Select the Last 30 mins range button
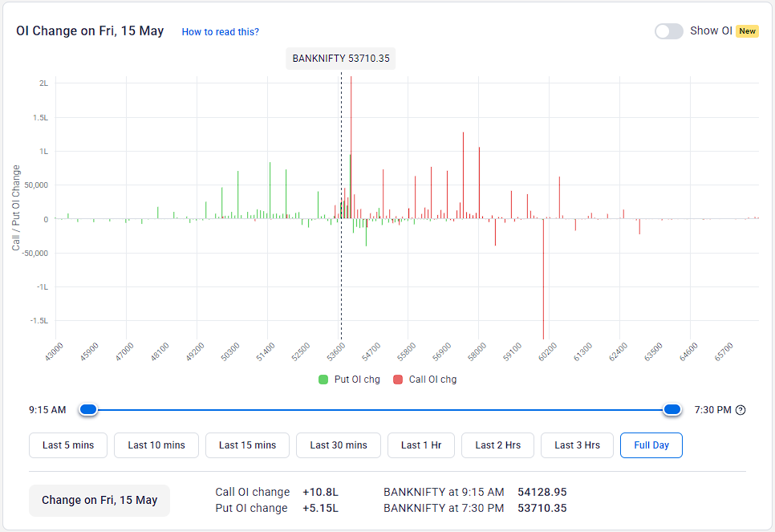The height and width of the screenshot is (532, 775). click(x=339, y=445)
